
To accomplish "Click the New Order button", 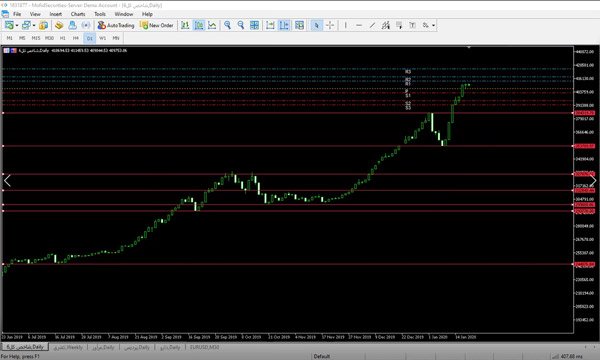I will click(x=157, y=25).
